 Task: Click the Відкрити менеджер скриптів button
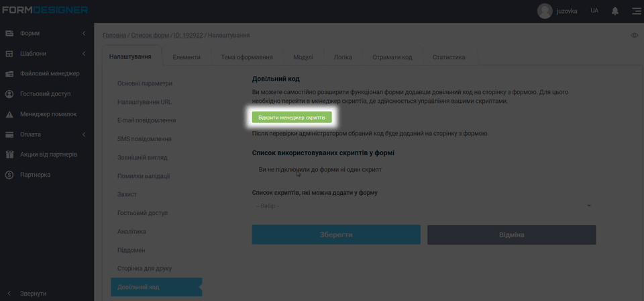[292, 118]
